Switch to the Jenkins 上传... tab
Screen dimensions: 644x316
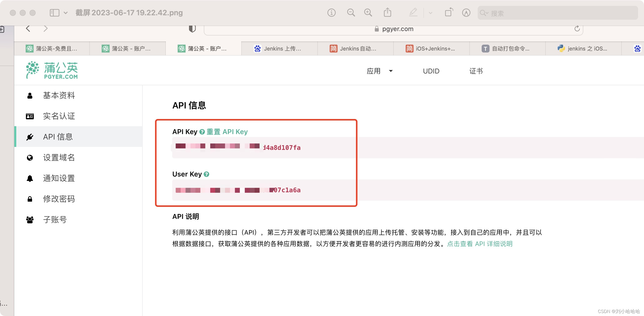pos(280,49)
